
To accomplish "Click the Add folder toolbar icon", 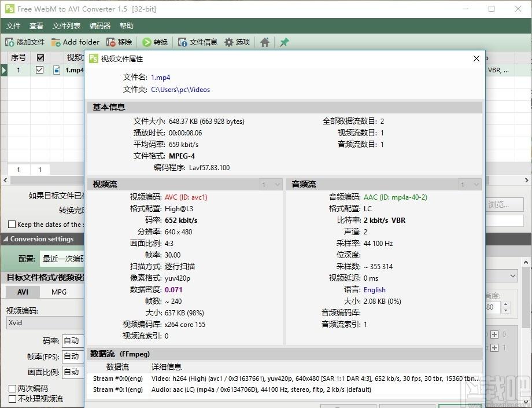I will point(56,42).
